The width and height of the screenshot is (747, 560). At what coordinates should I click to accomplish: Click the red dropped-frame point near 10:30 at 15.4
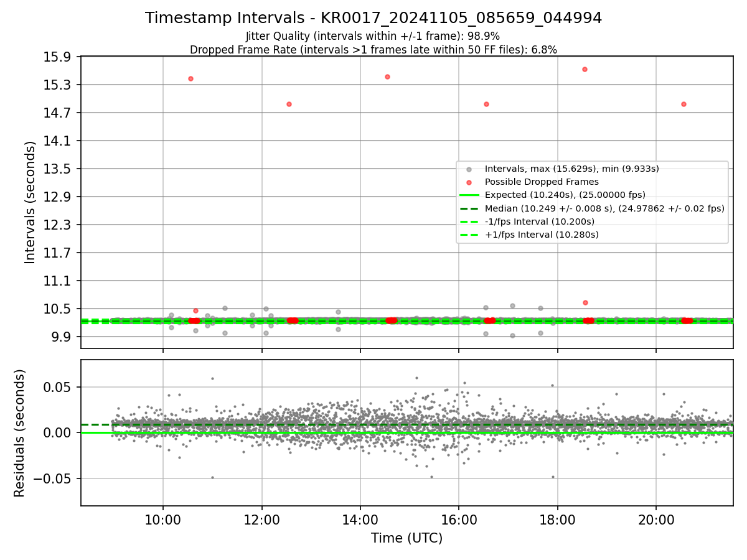[x=190, y=78]
